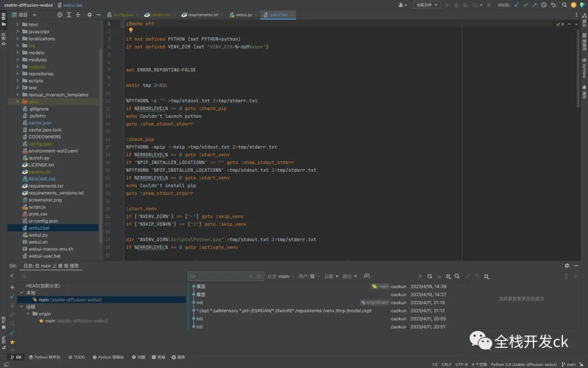
Task: Click Python 3.9 interpreter in status bar
Action: click(x=523, y=364)
